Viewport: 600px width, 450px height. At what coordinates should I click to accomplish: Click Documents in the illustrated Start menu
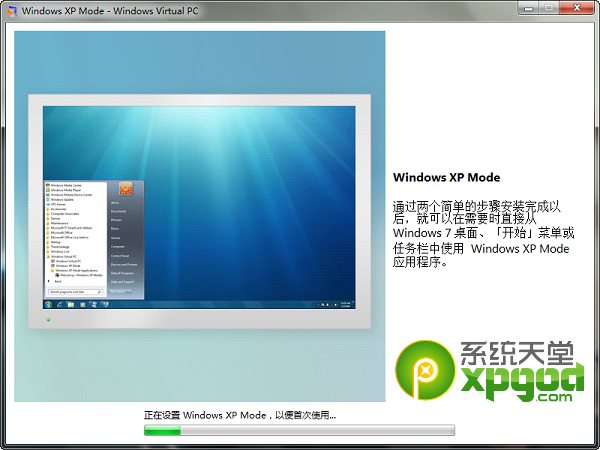click(x=119, y=211)
